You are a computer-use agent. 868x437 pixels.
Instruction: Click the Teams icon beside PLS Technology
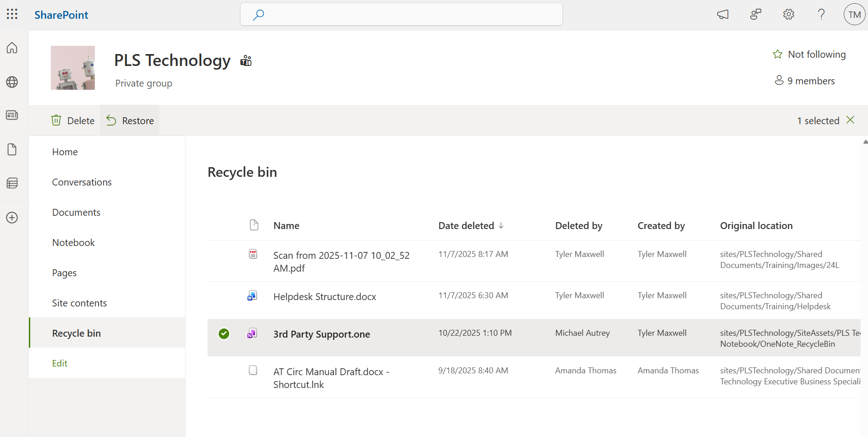(246, 60)
